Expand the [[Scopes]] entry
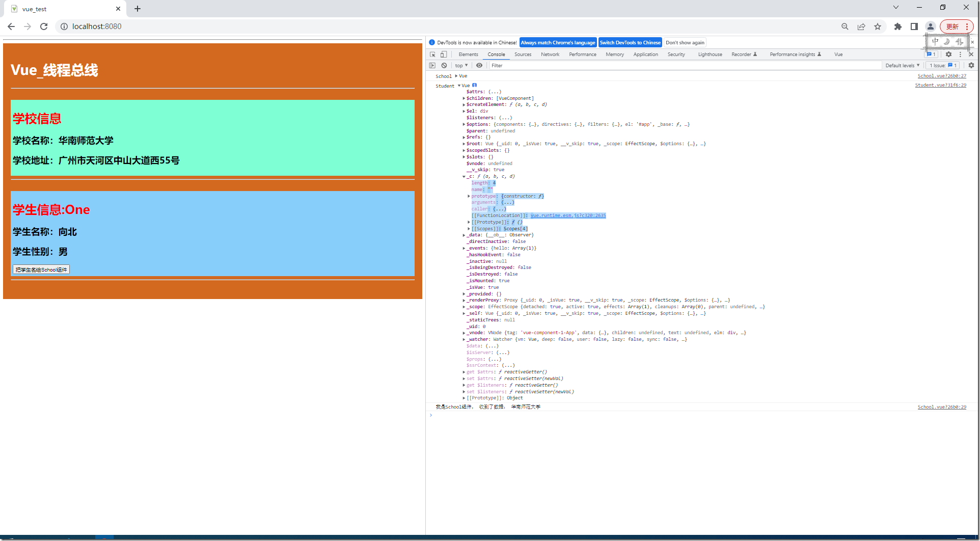The height and width of the screenshot is (541, 980). [469, 229]
